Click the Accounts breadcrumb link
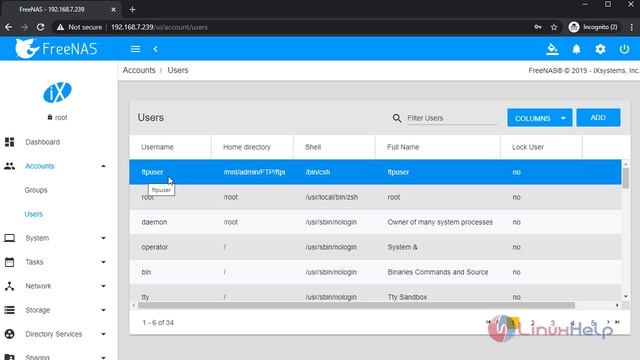Viewport: 640px width, 360px height. pos(139,70)
